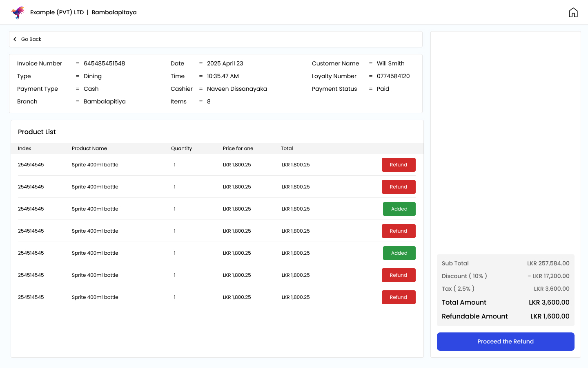Screen dimensions: 588x368
Task: Click the Quantity column header
Action: 181,148
